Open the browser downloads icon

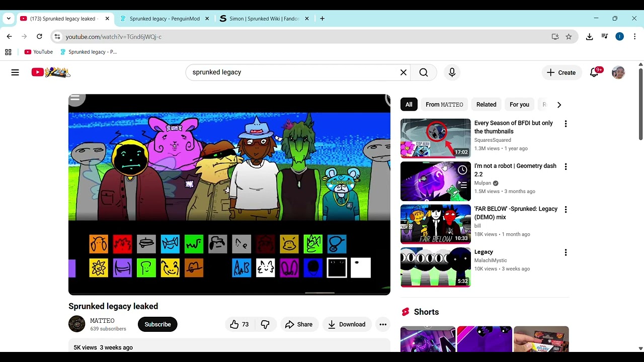tap(590, 37)
